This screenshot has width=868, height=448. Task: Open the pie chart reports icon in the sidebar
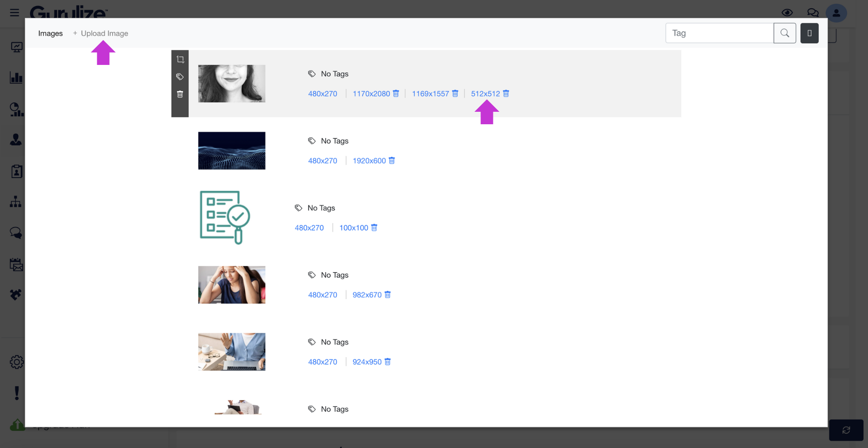tap(16, 109)
